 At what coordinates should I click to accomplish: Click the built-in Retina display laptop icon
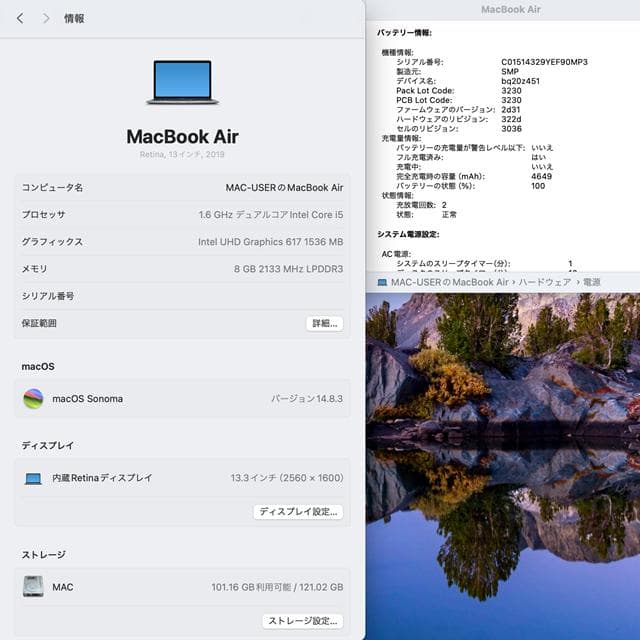click(x=33, y=478)
